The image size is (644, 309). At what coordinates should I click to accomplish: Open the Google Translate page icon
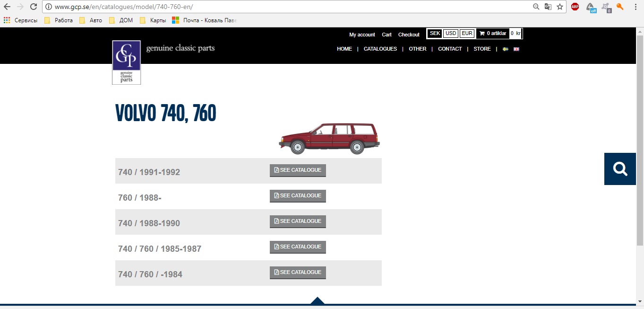pos(548,7)
